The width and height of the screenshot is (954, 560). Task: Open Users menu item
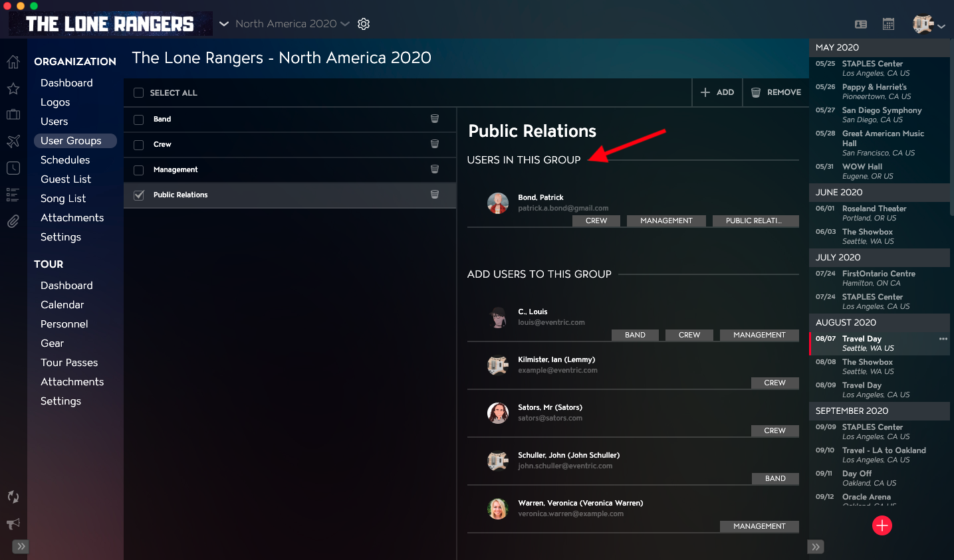coord(55,122)
